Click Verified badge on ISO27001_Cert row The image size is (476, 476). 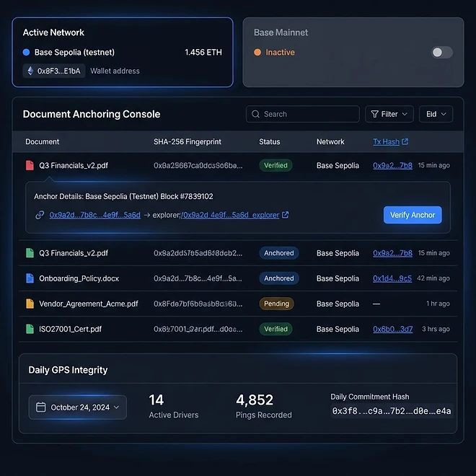click(276, 329)
